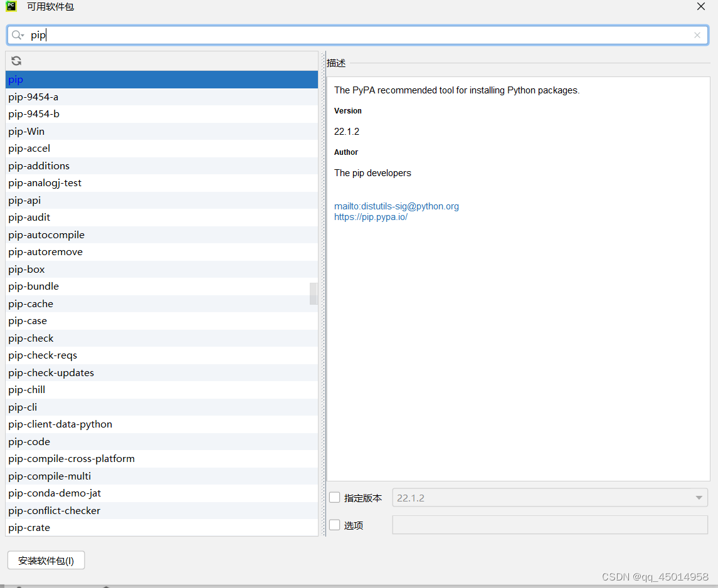This screenshot has height=588, width=718.
Task: Enable the options checkbox
Action: (x=335, y=525)
